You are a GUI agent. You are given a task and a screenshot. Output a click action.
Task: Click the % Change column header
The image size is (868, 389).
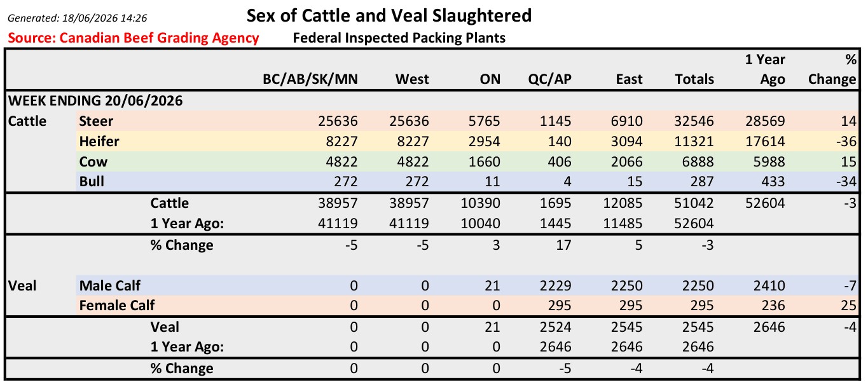pos(832,69)
